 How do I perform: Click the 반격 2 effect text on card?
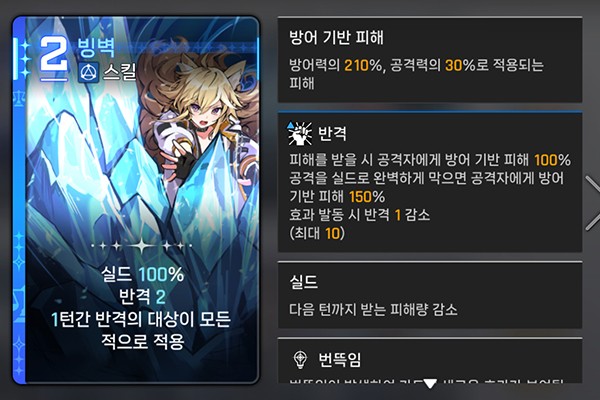(142, 296)
